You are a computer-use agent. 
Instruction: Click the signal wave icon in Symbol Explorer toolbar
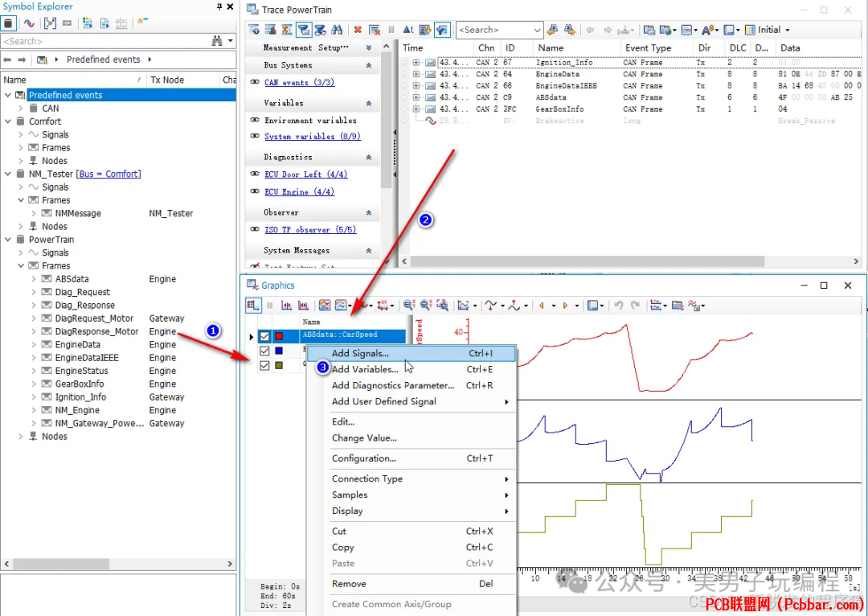30,23
